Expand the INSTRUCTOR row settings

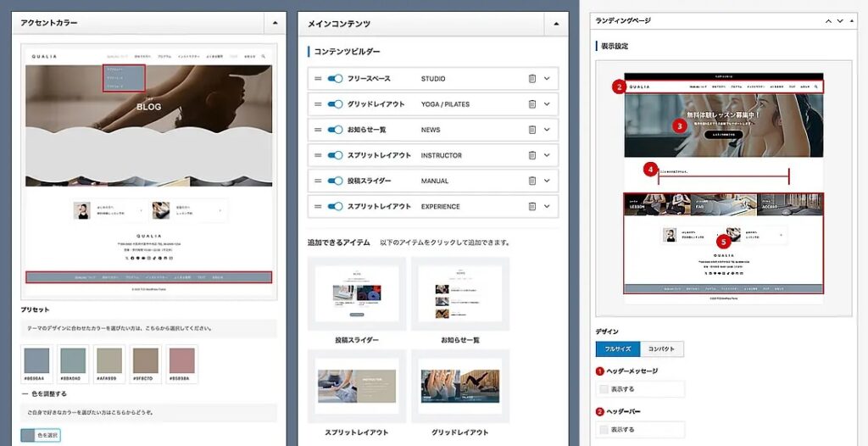(547, 155)
